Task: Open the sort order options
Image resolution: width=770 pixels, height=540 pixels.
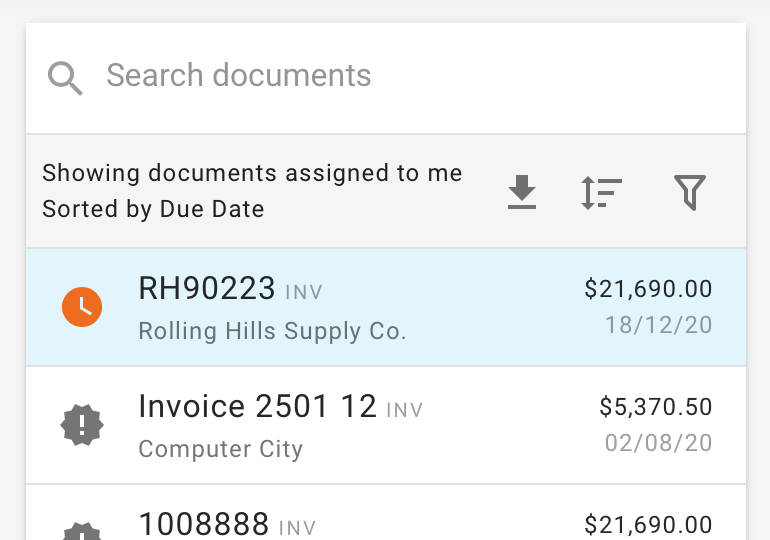Action: (x=601, y=192)
